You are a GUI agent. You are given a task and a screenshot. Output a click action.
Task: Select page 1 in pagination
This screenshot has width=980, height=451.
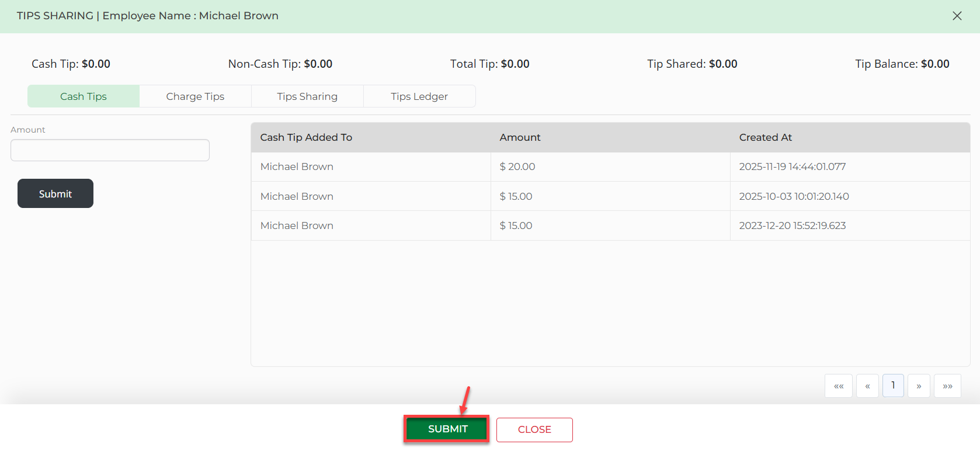(893, 386)
